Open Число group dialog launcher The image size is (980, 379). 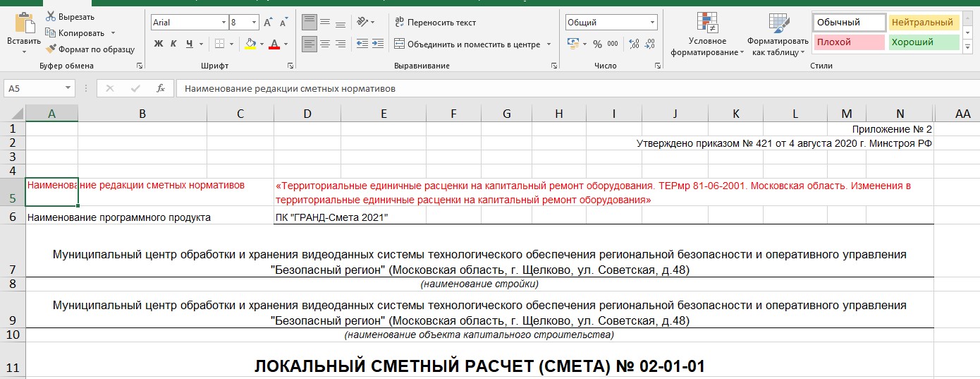pyautogui.click(x=658, y=66)
